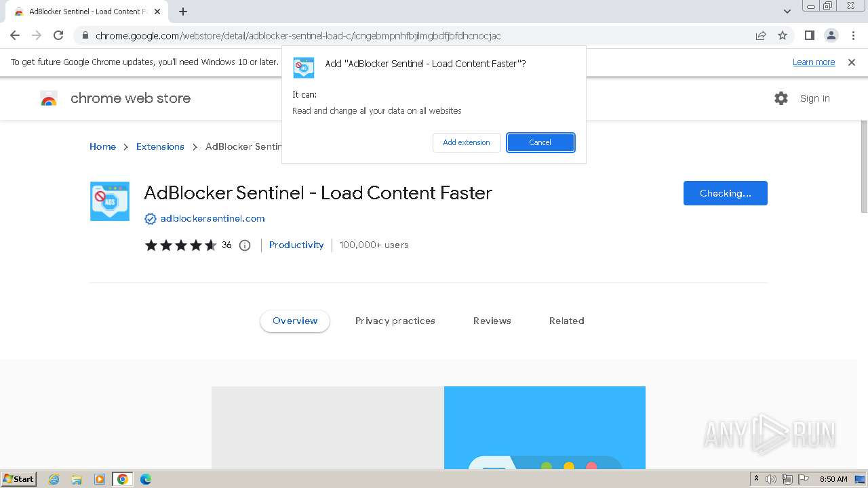Switch to the Related tab
Viewport: 868px width, 488px height.
567,321
